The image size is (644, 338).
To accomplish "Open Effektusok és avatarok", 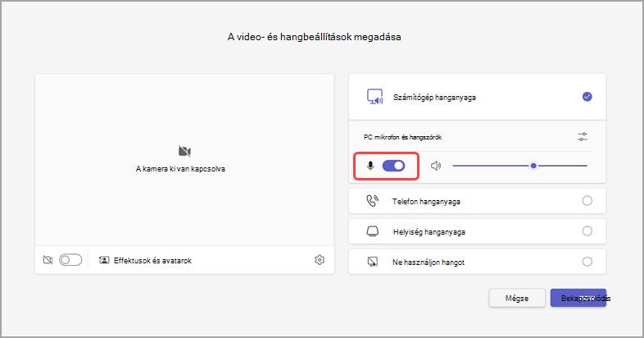I will click(x=145, y=260).
